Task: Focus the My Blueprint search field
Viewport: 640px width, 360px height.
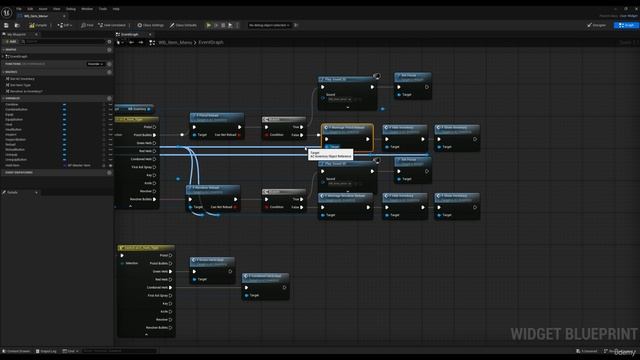Action: pos(63,42)
